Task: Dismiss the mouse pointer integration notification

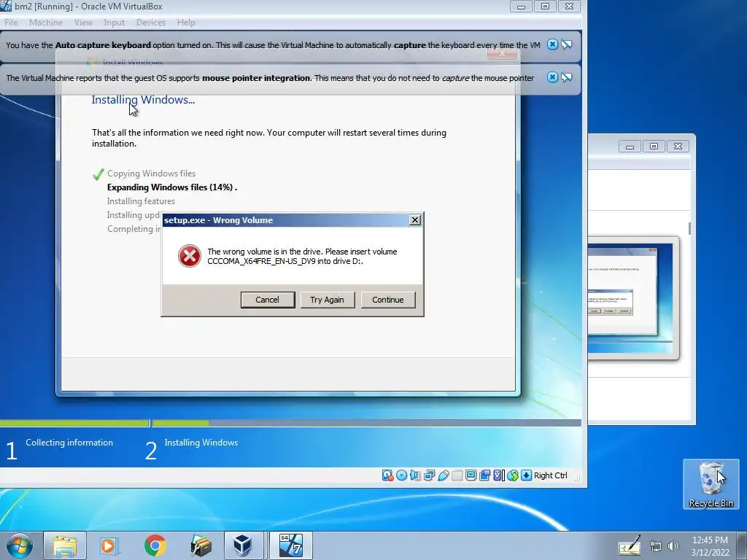Action: [552, 77]
